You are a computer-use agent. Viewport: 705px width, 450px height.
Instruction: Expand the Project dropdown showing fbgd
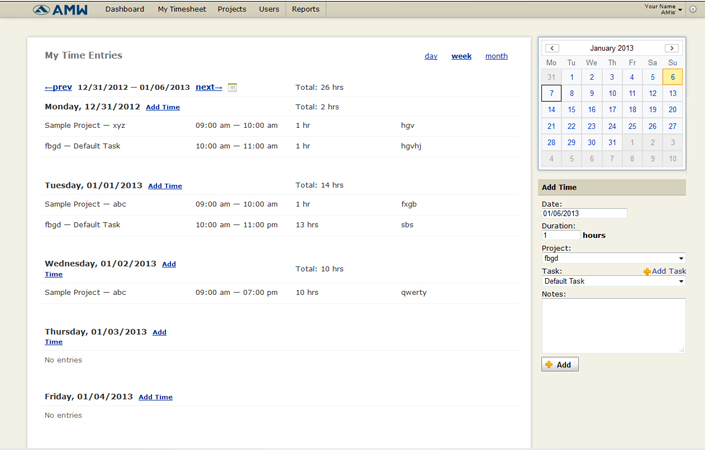(x=614, y=258)
